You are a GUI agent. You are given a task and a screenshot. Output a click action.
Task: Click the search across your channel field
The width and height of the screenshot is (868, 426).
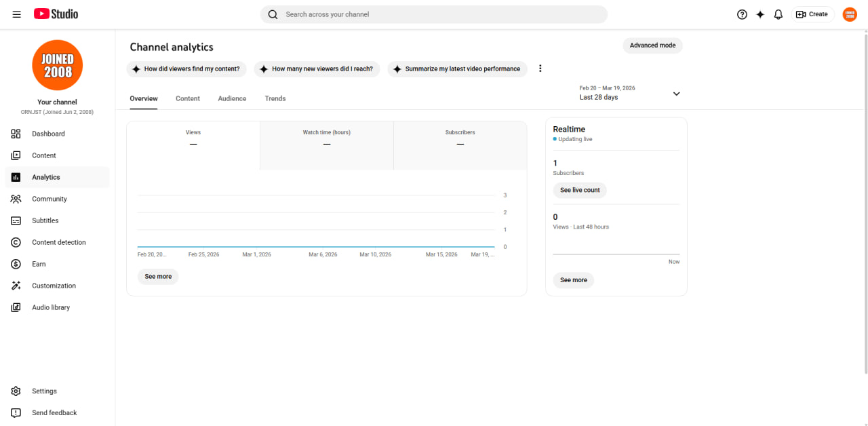tap(434, 14)
